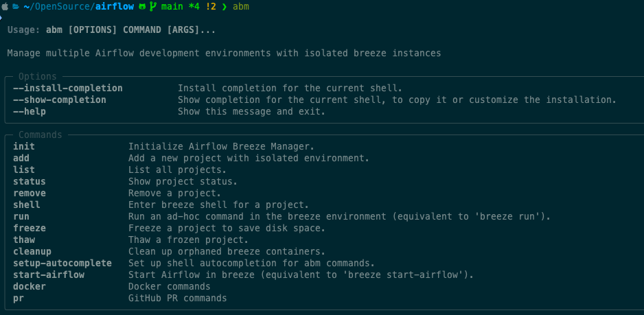
Task: Click the folder icon in the prompt
Action: point(14,7)
